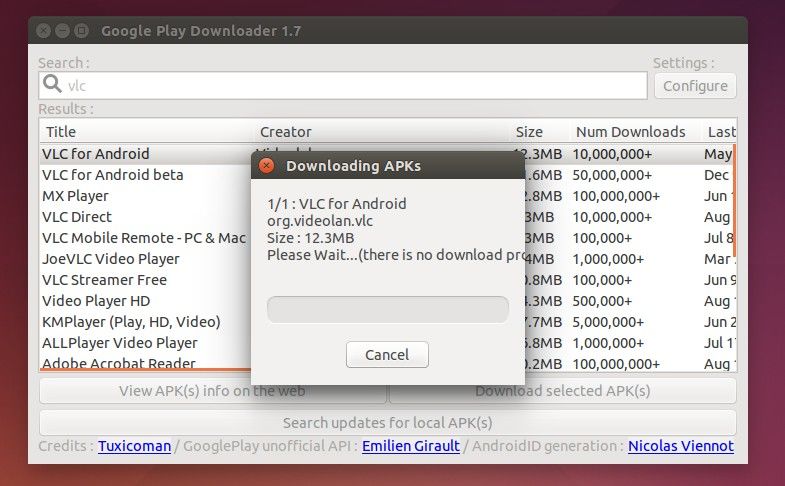Open the Configure settings button

695,86
